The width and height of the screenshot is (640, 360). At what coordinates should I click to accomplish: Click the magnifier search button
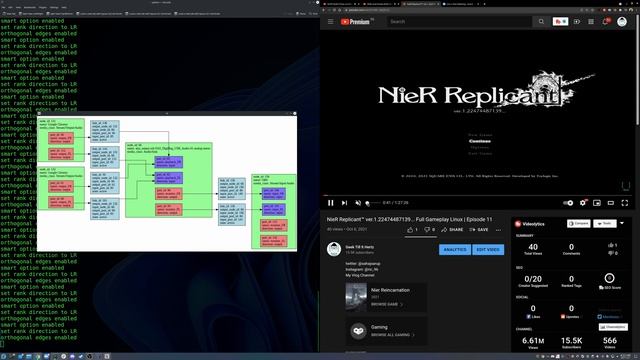pos(541,22)
